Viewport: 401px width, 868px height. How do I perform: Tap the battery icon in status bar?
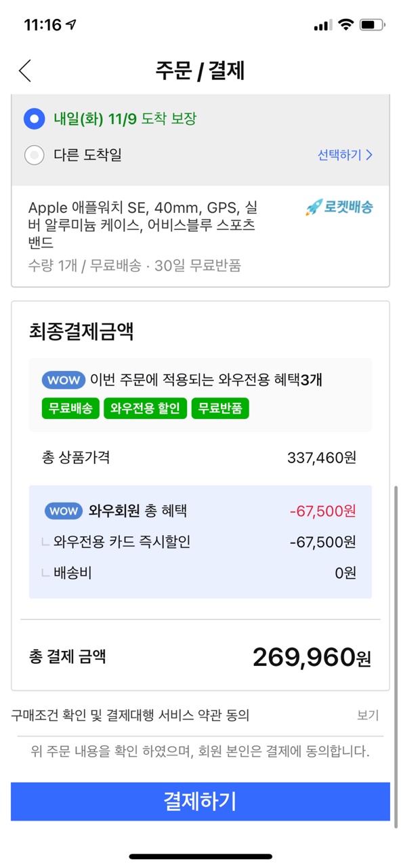click(372, 25)
